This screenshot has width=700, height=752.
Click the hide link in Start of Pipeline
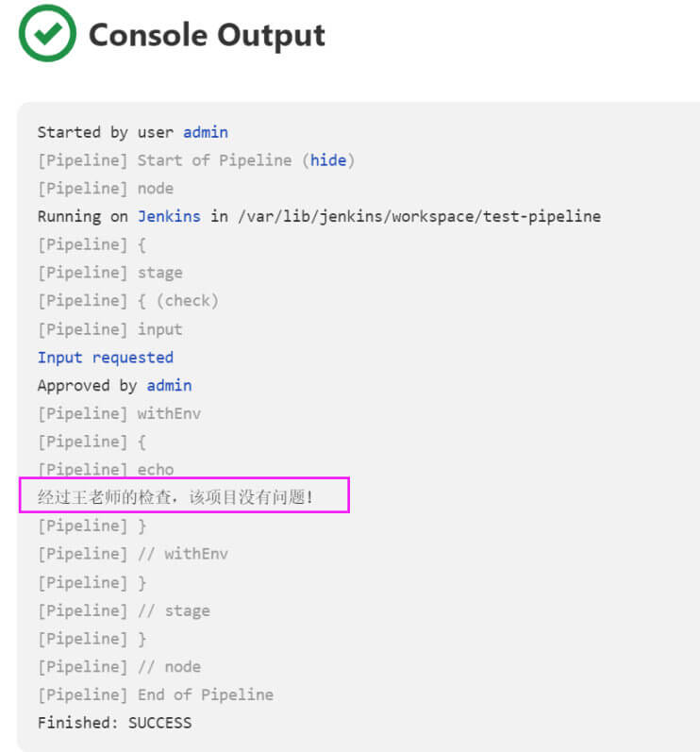point(328,159)
